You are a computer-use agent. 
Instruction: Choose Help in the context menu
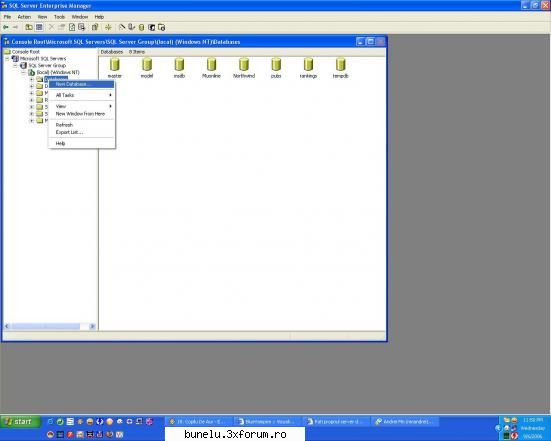click(x=82, y=143)
